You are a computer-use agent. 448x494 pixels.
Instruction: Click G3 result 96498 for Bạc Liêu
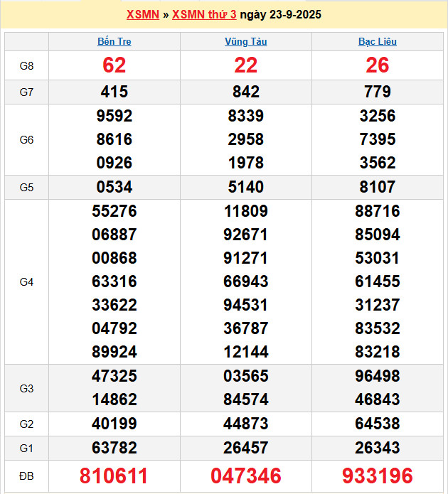tap(377, 376)
